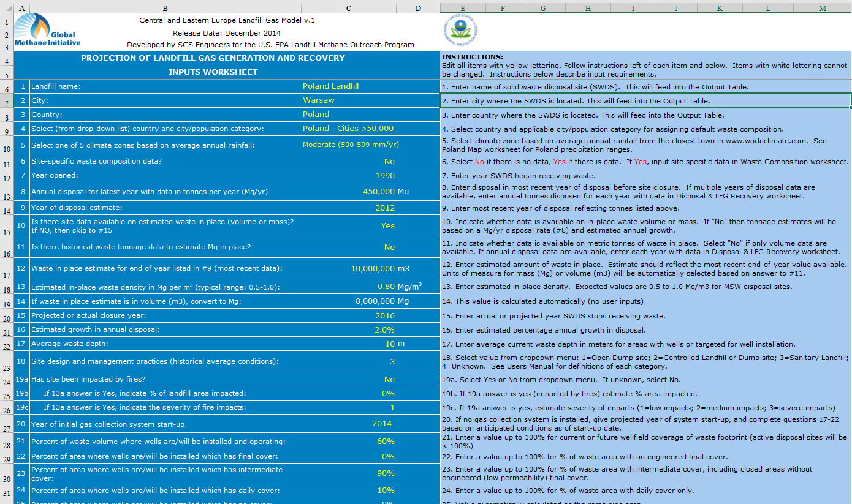Screen dimensions: 852x504
Task: Select the country and city category drop-down cell
Action: (348, 129)
